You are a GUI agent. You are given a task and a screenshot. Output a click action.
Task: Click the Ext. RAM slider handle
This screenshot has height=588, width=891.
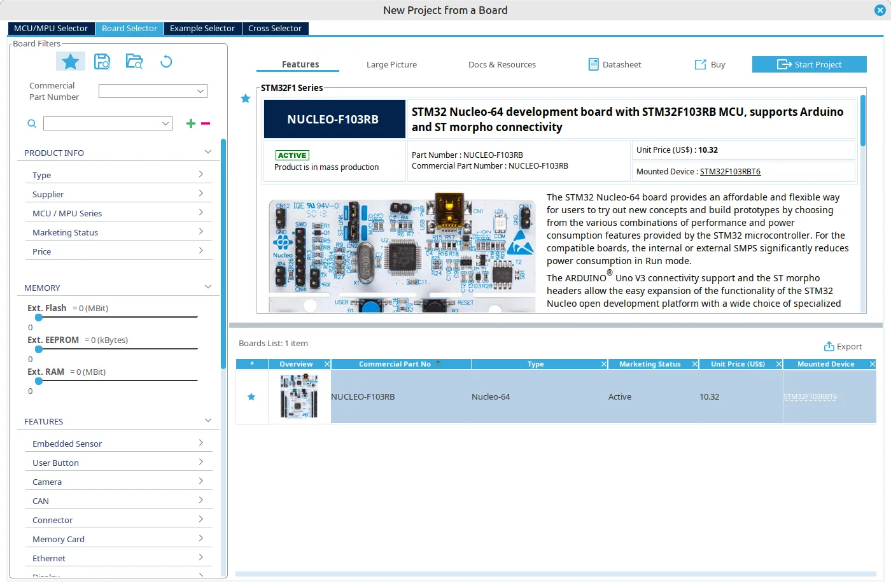point(39,381)
